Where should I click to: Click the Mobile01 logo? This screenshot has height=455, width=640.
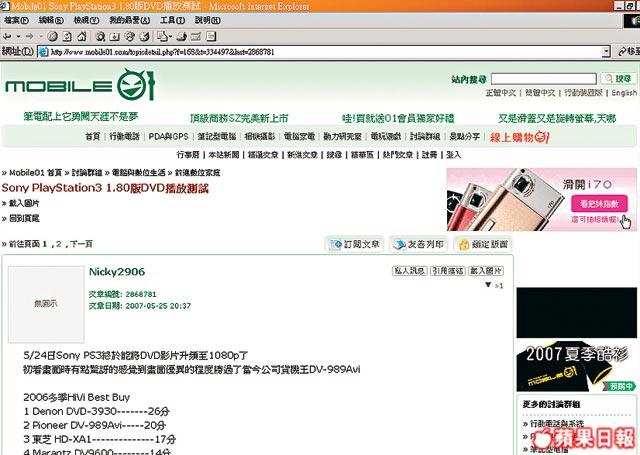tap(80, 85)
